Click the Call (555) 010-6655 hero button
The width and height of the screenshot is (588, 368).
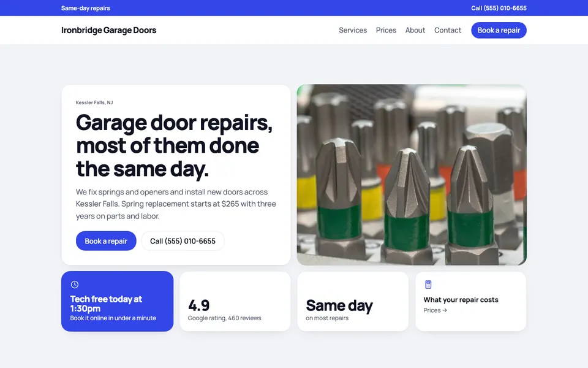click(x=183, y=241)
